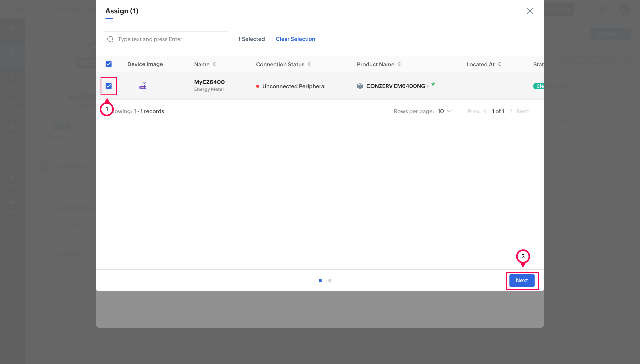
Task: Click the first step dot indicator
Action: (x=320, y=280)
